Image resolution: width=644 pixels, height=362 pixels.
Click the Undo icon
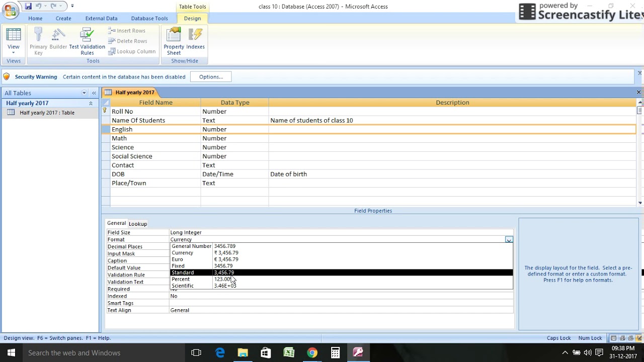(x=38, y=6)
